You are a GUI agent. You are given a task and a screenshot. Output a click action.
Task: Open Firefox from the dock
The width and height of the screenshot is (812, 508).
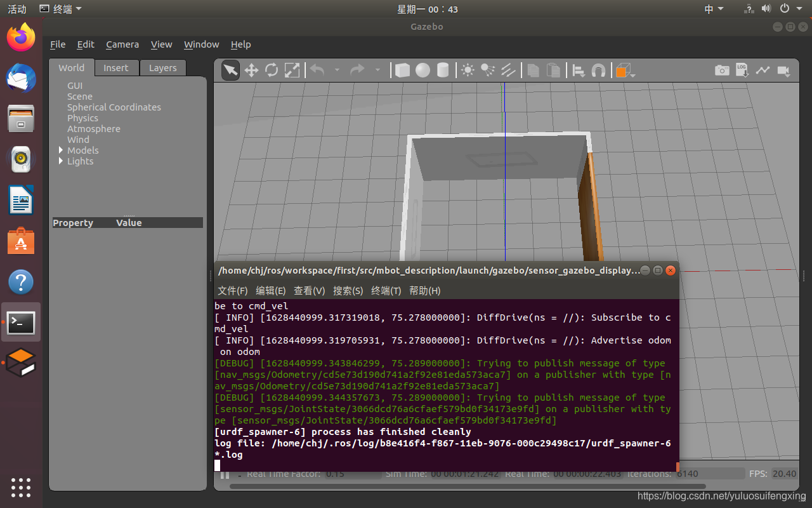coord(21,37)
